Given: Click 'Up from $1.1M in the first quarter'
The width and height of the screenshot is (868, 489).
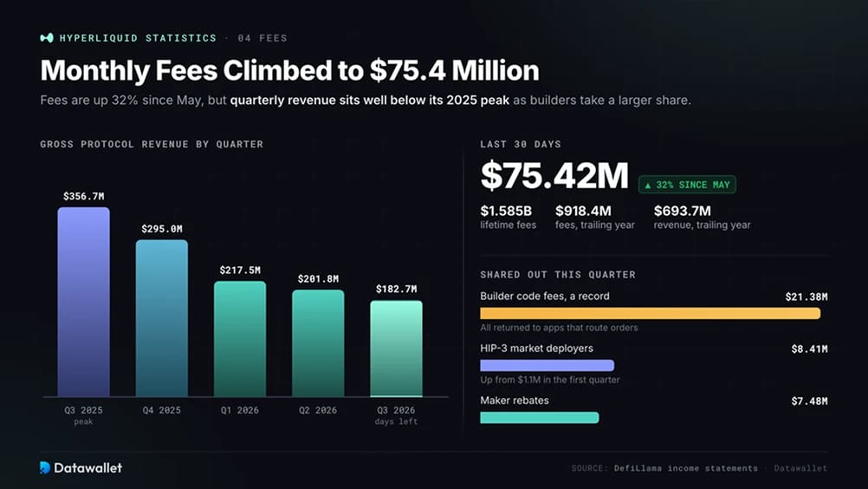Looking at the screenshot, I should click(550, 380).
